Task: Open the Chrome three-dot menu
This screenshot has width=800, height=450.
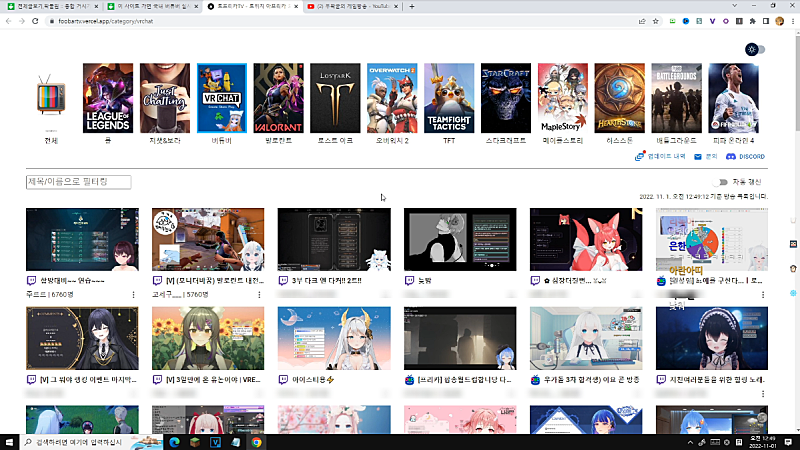Action: tap(793, 21)
